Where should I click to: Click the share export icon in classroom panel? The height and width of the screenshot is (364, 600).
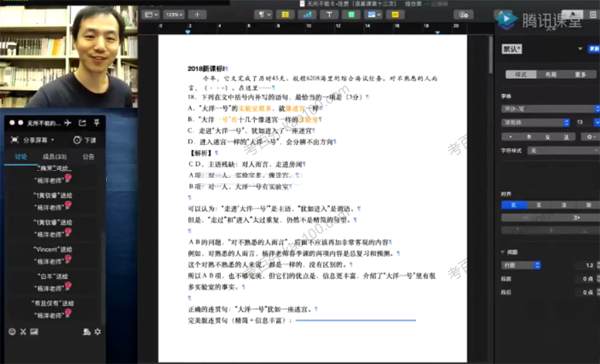point(82,122)
